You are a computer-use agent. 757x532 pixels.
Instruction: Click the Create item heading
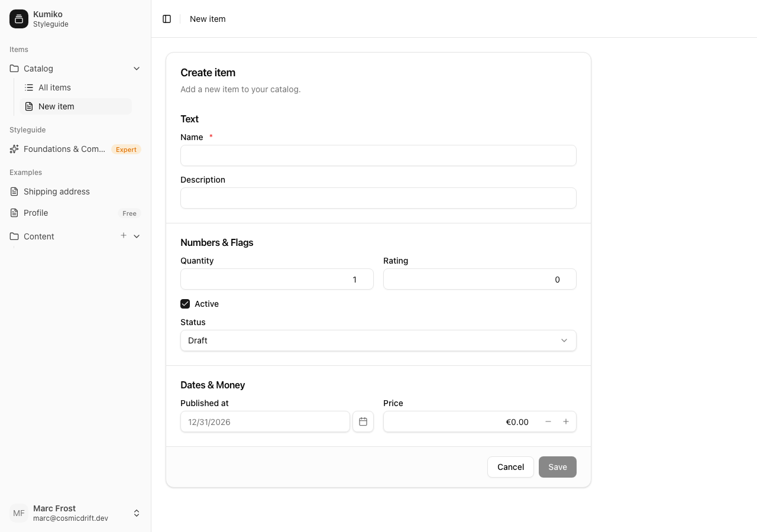tap(208, 73)
